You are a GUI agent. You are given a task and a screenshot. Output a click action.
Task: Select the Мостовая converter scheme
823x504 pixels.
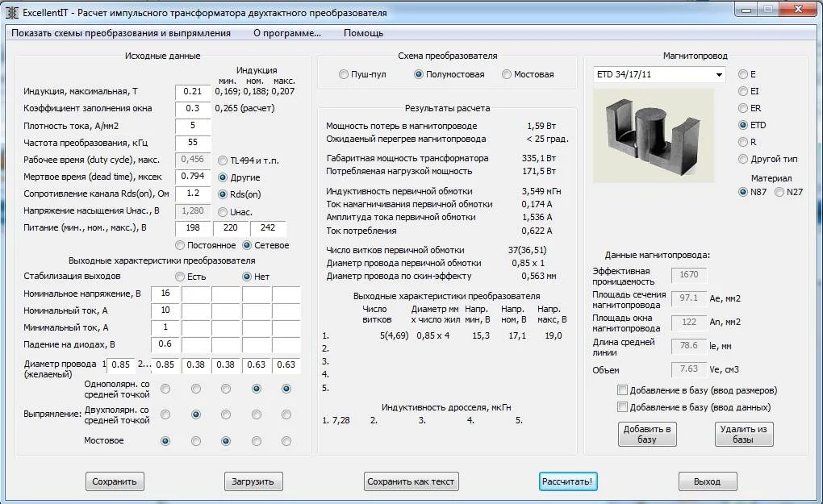[x=507, y=74]
